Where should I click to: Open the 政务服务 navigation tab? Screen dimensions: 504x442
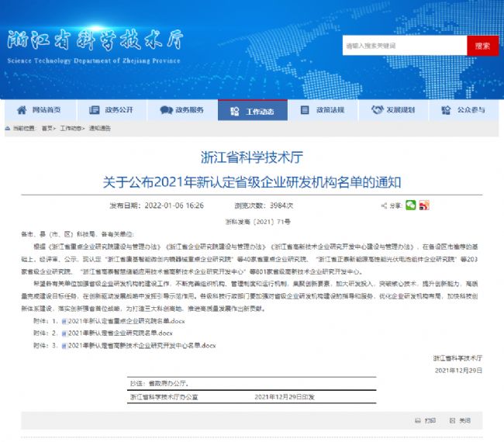click(182, 110)
